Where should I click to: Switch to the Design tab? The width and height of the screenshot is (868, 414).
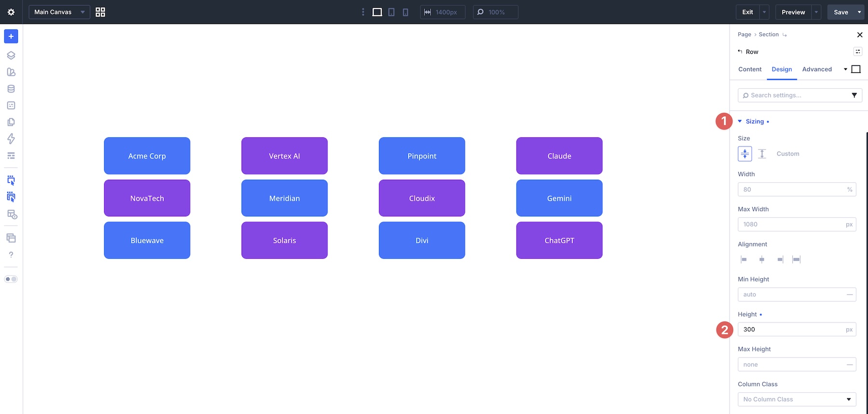(782, 69)
